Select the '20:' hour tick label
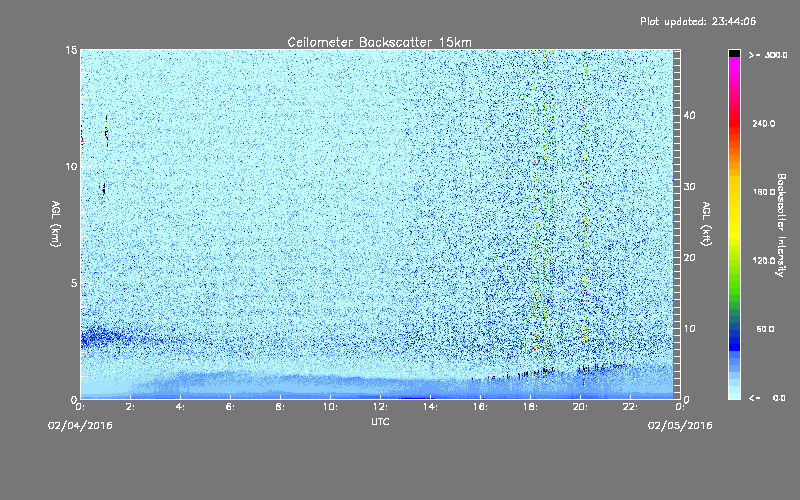The height and width of the screenshot is (500, 800). pos(580,407)
